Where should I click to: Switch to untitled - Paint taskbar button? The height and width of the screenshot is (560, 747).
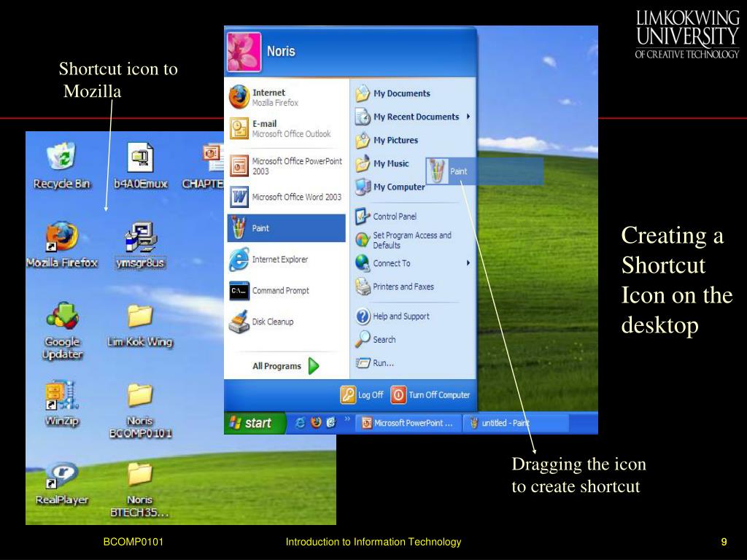[x=516, y=423]
